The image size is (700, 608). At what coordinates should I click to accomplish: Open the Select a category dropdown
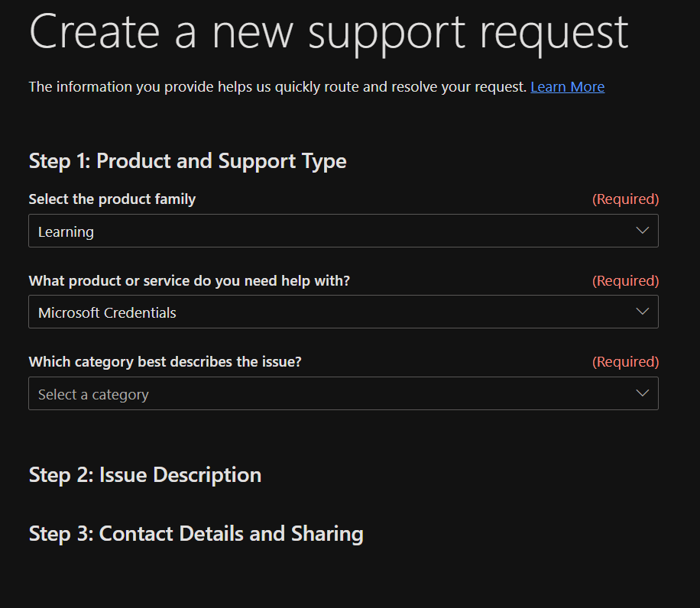(x=343, y=393)
